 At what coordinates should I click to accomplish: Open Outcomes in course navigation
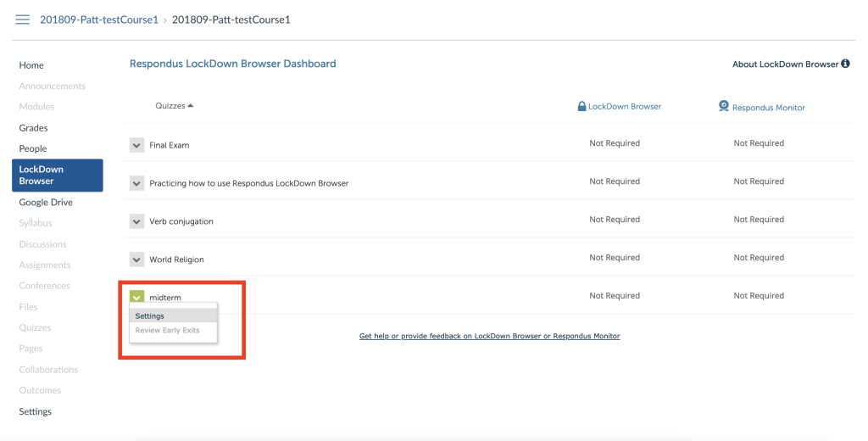click(40, 391)
